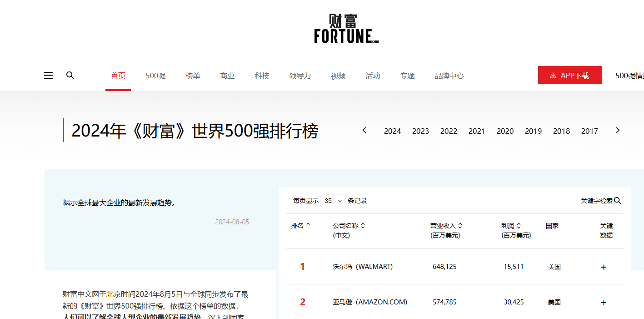Screen dimensions: 644x319
Task: Click revenue value 574,785
Action: 444,302
